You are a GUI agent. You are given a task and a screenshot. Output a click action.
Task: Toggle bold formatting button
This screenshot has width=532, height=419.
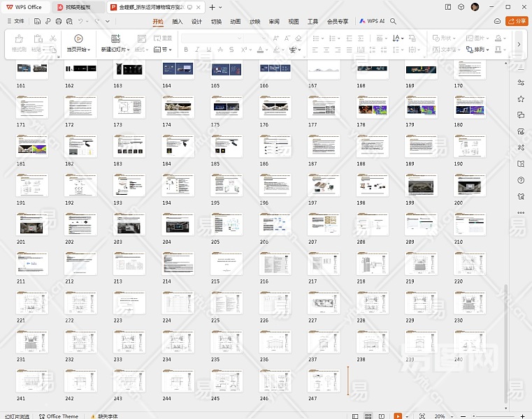tap(186, 50)
